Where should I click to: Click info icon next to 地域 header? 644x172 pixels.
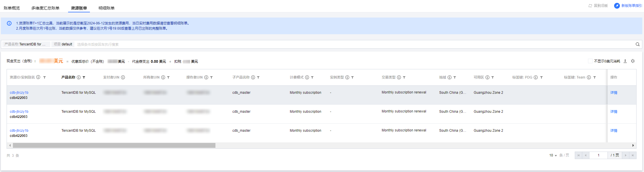(x=450, y=77)
